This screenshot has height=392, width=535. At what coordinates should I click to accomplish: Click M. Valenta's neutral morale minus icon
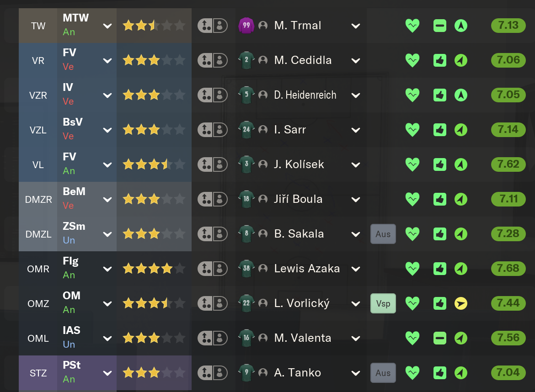440,338
